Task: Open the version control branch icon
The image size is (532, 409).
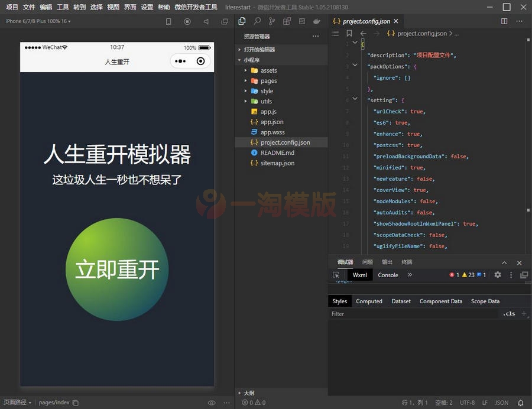Action: (x=273, y=21)
